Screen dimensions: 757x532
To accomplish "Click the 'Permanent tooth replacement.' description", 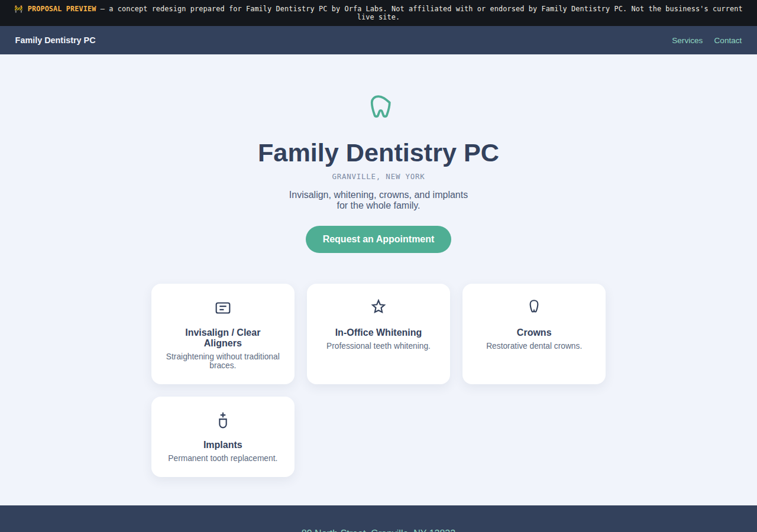I will point(223,458).
